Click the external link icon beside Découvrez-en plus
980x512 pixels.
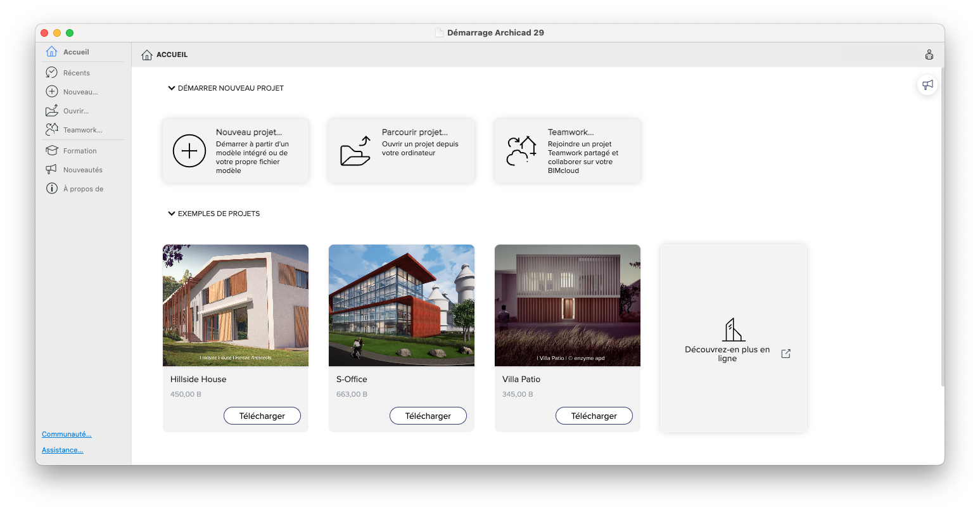(x=786, y=354)
